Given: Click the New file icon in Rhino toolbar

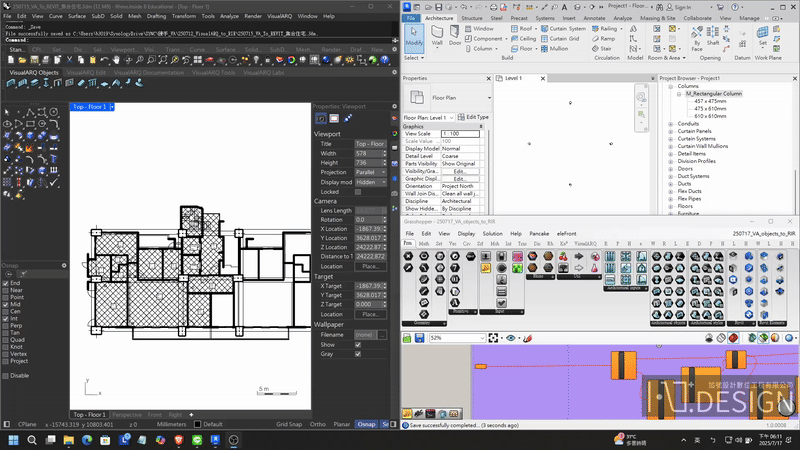Looking at the screenshot, I should click(x=11, y=60).
